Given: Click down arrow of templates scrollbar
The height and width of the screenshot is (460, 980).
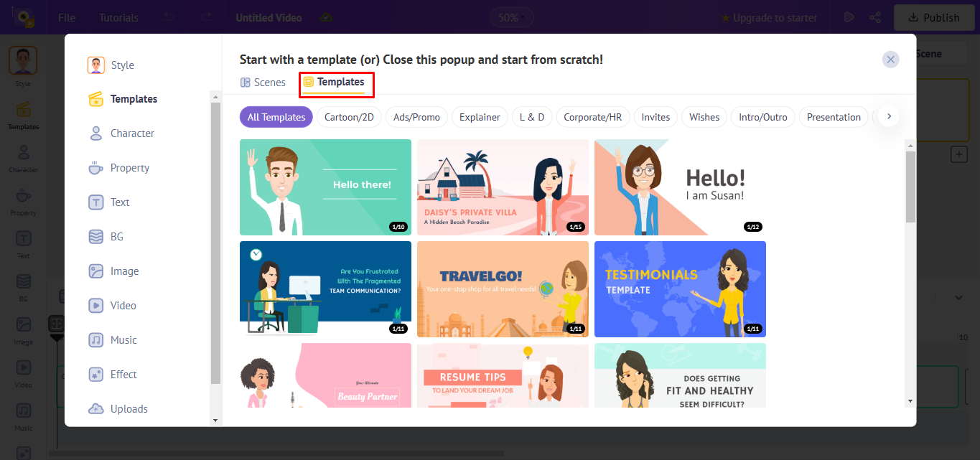Looking at the screenshot, I should click(910, 401).
